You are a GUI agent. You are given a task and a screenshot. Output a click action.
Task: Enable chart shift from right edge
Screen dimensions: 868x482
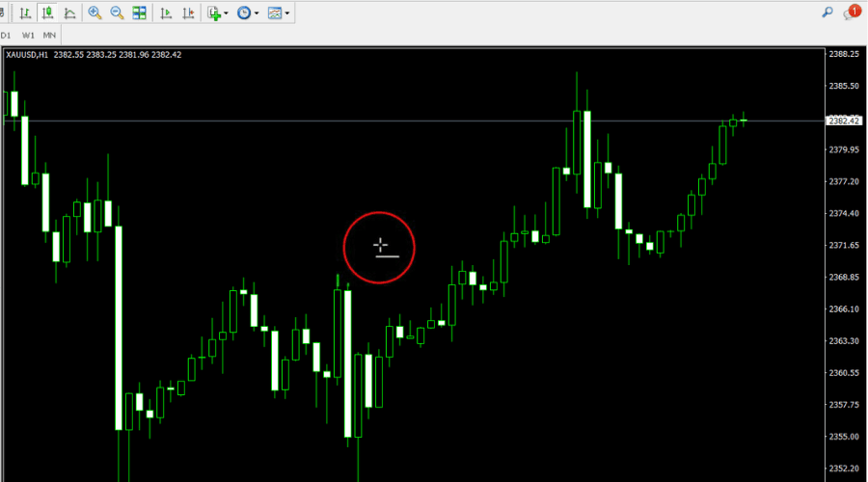[x=188, y=13]
